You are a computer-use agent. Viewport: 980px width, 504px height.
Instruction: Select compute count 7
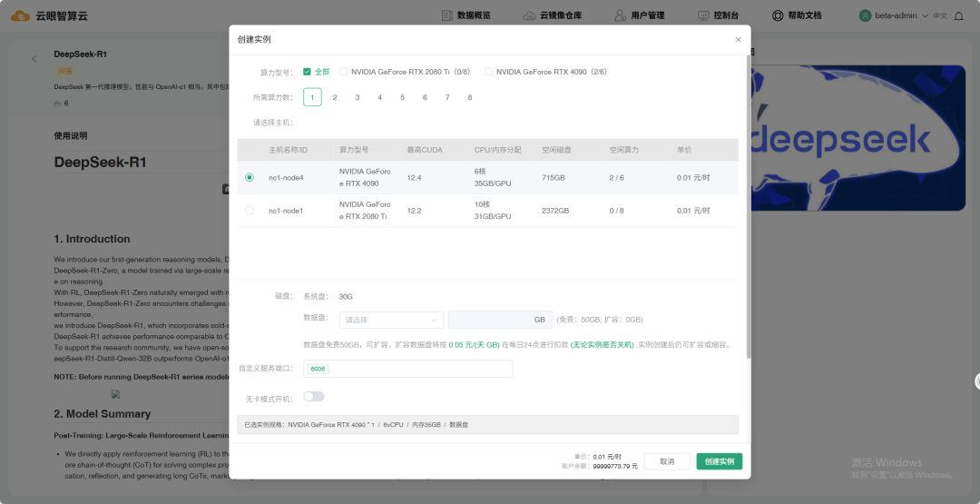[447, 97]
